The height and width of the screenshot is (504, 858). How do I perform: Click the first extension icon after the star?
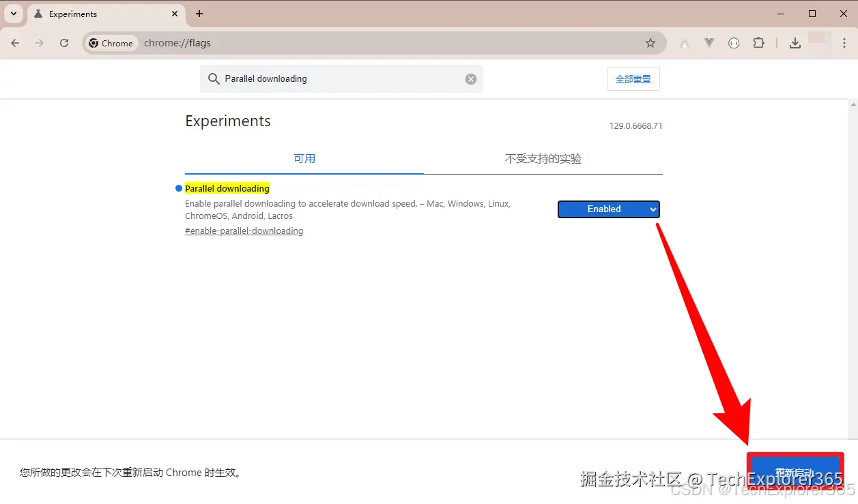685,43
